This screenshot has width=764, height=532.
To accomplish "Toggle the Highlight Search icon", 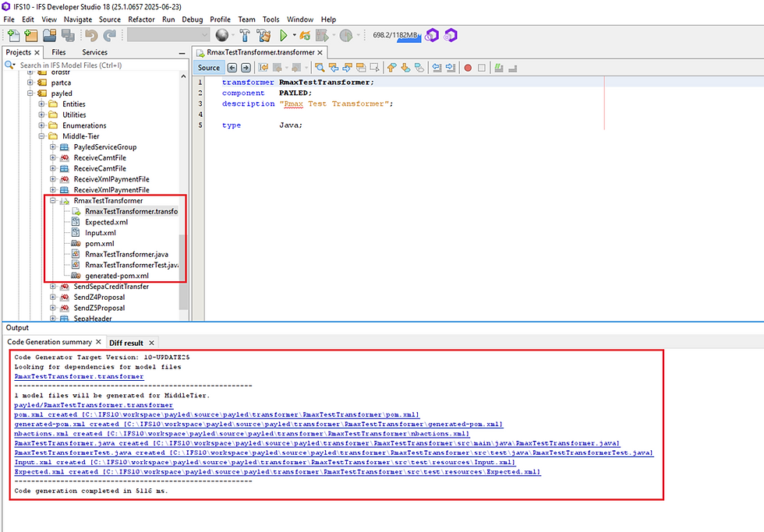I will 361,68.
